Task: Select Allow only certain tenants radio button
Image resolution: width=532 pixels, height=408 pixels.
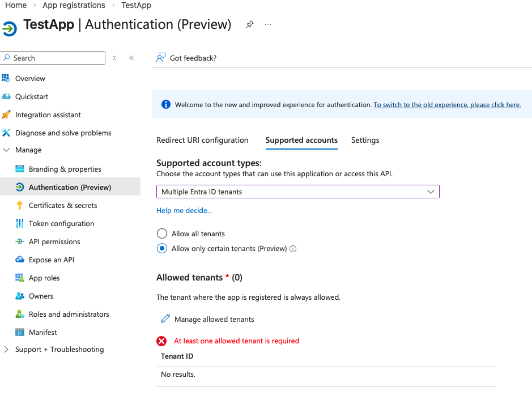Action: click(x=162, y=248)
